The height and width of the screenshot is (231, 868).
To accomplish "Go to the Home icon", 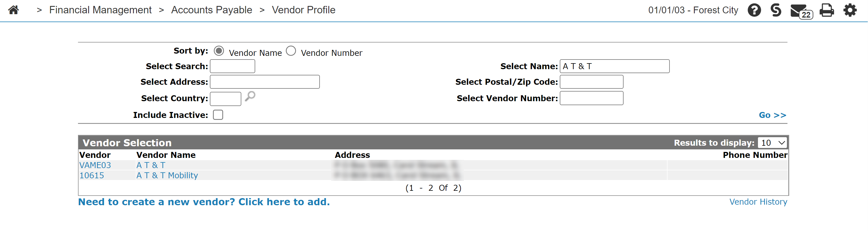I will pos(14,10).
